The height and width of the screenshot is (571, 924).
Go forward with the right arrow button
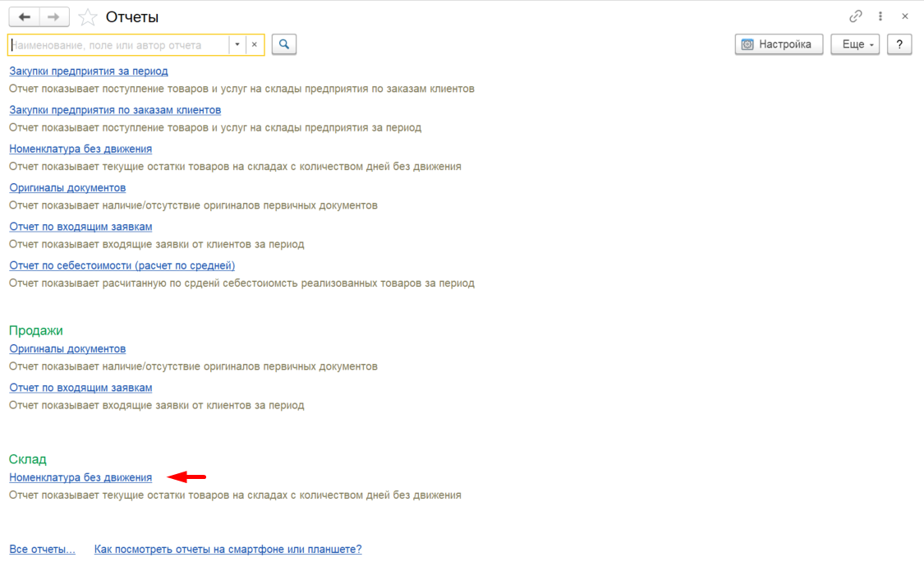pyautogui.click(x=54, y=17)
